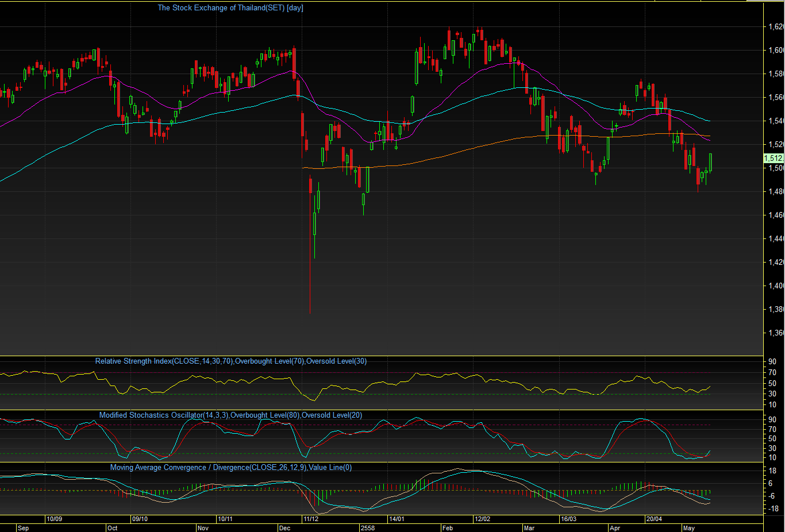785x532 pixels.
Task: Click the -6 value on the MACD scale
Action: tap(773, 496)
